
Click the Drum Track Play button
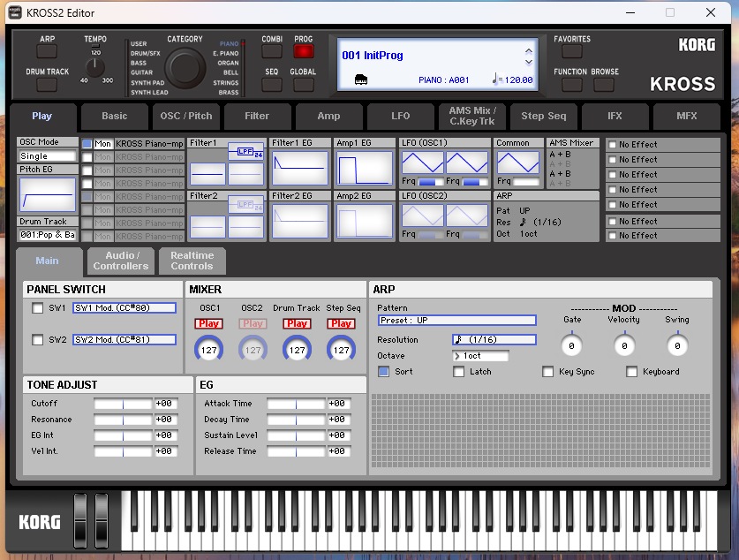tap(297, 323)
